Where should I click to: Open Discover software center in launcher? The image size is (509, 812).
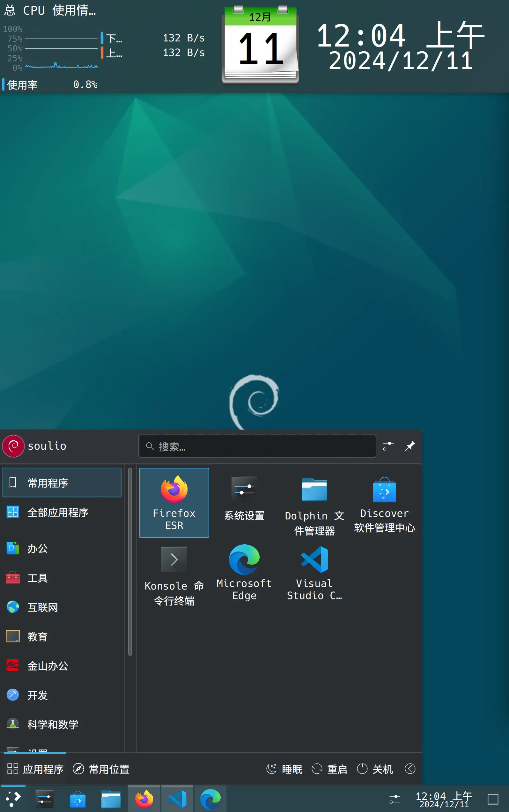[384, 504]
